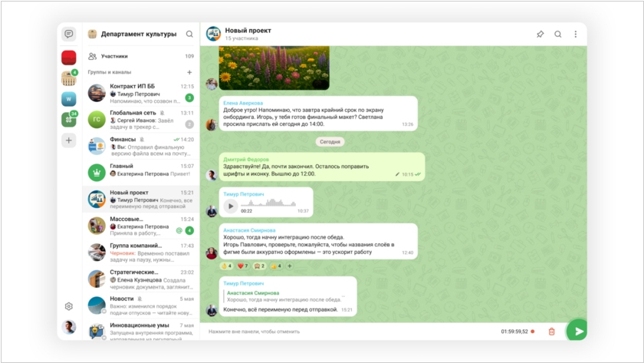Image resolution: width=644 pixels, height=363 pixels.
Task: Click the Группы и каналы section label
Action: pos(109,72)
